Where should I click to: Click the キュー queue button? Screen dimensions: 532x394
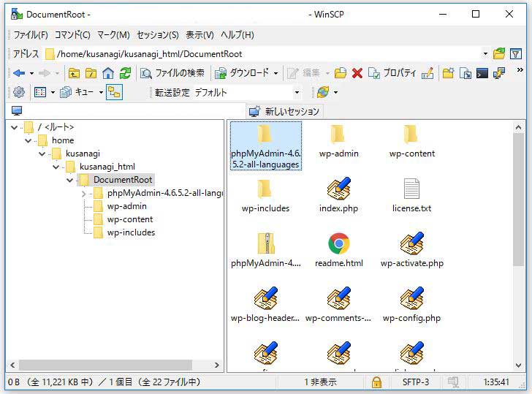tap(76, 92)
